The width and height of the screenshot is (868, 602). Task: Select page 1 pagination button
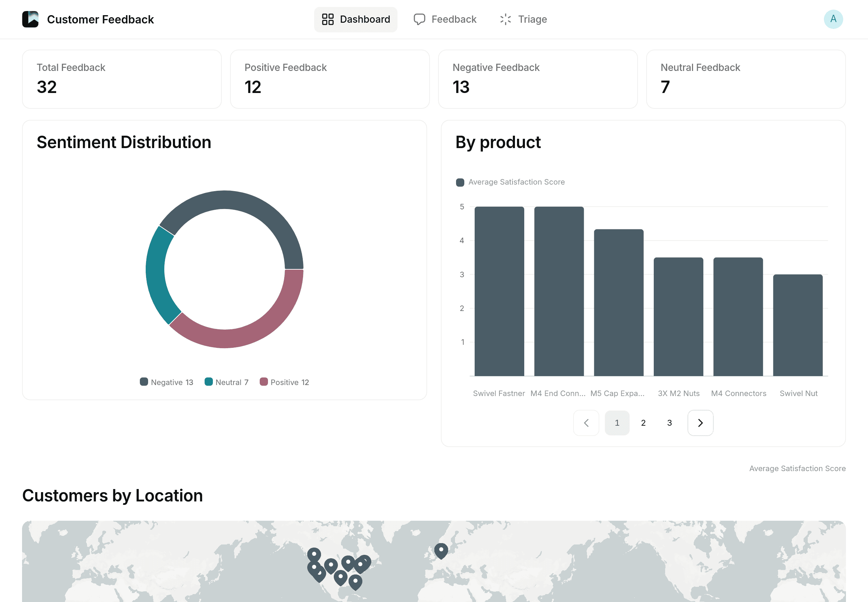point(616,423)
